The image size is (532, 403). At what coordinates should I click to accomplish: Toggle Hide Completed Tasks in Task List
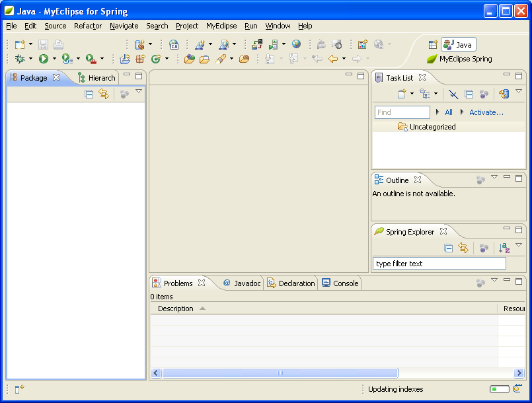coord(453,94)
